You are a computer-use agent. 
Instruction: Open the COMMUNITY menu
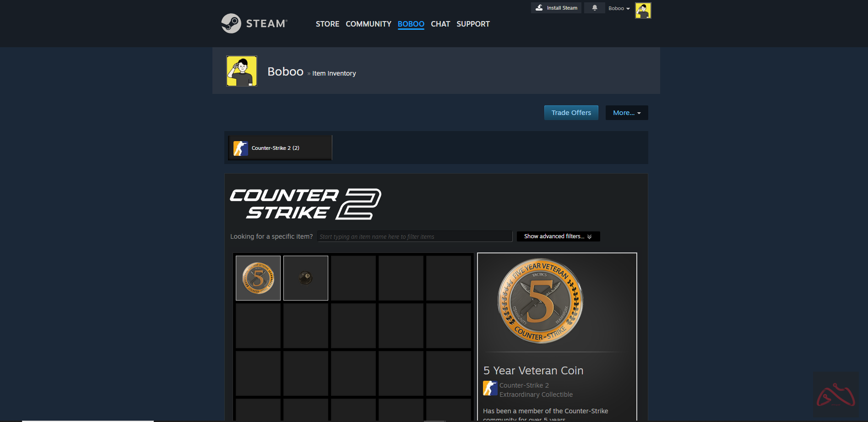tap(368, 24)
